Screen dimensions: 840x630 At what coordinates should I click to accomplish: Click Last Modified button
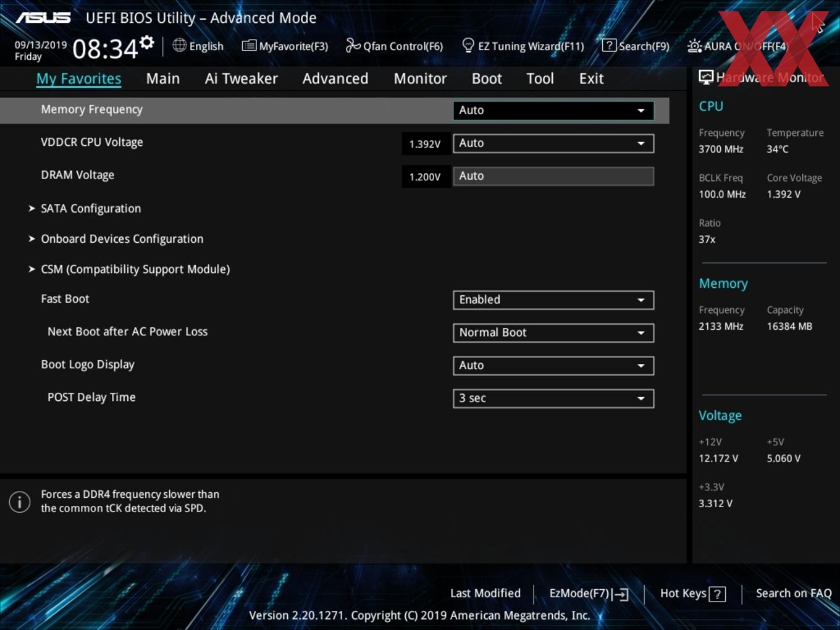tap(485, 594)
